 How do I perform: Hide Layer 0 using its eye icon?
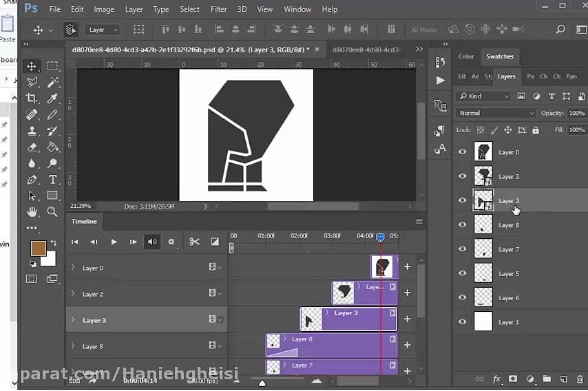point(463,152)
